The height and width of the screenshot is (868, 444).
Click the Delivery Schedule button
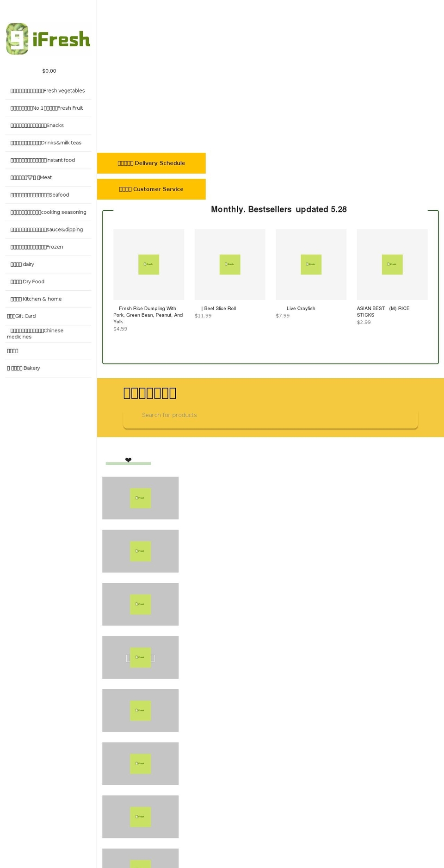click(x=151, y=163)
